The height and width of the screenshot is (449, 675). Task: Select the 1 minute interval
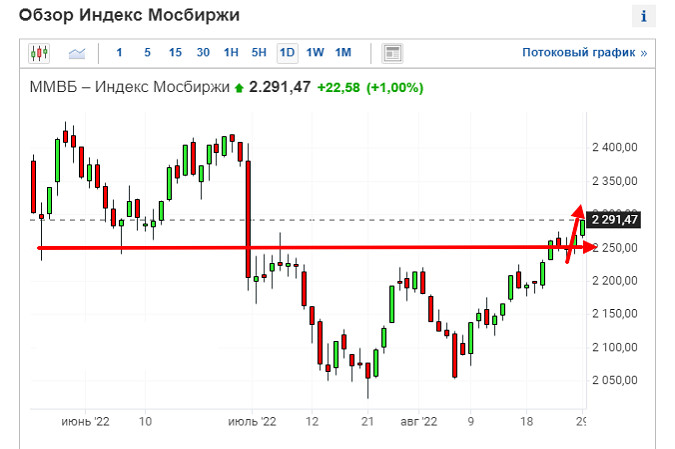119,53
